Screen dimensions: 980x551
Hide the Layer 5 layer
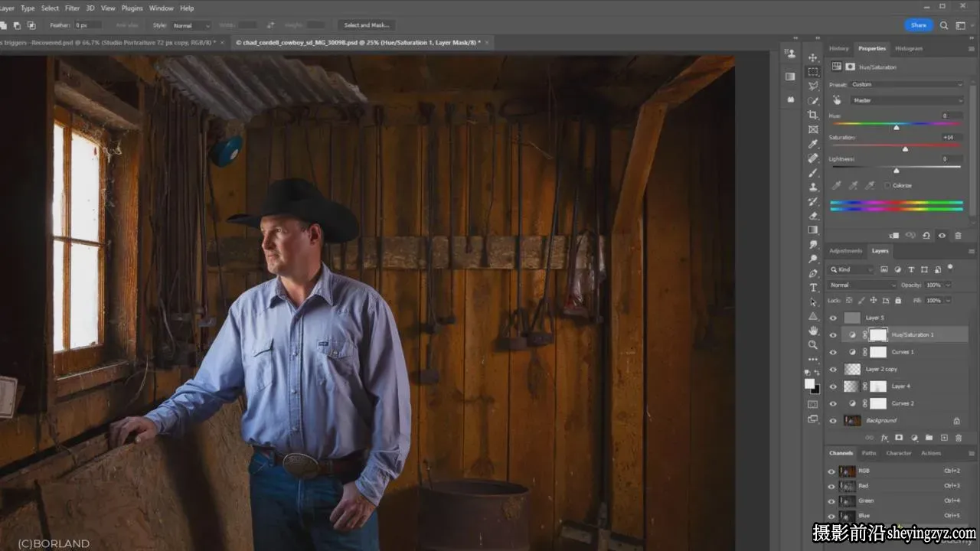tap(834, 318)
